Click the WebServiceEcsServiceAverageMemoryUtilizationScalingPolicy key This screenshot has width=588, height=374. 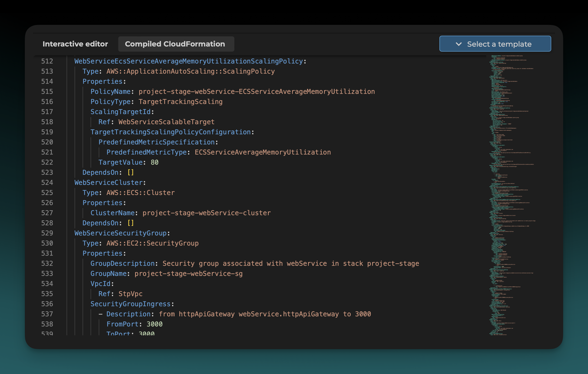[x=189, y=61]
